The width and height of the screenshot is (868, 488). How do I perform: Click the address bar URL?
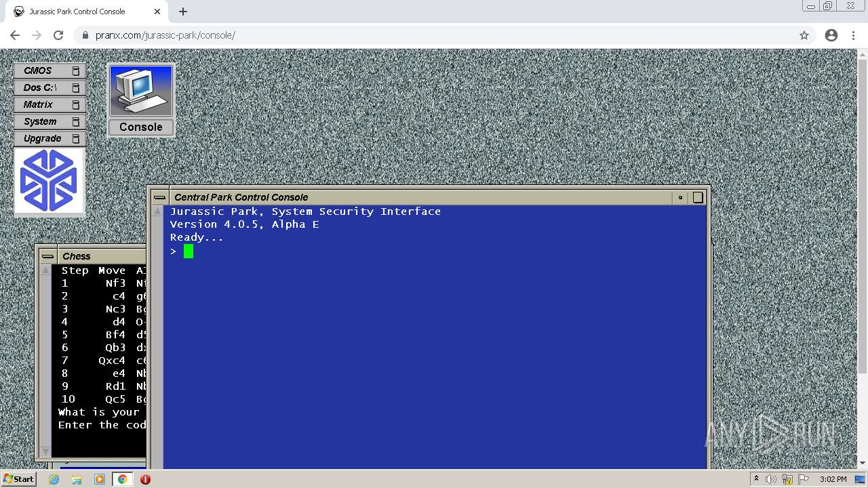click(165, 35)
